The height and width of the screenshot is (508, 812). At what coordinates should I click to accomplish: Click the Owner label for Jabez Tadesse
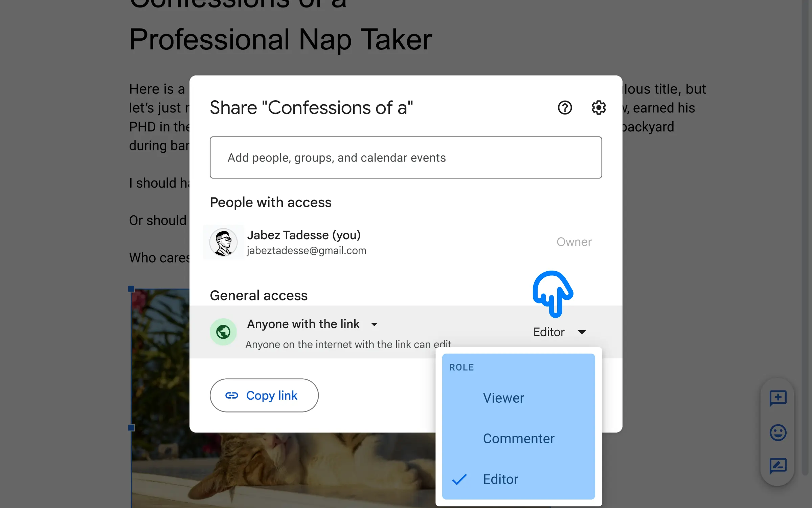coord(574,242)
